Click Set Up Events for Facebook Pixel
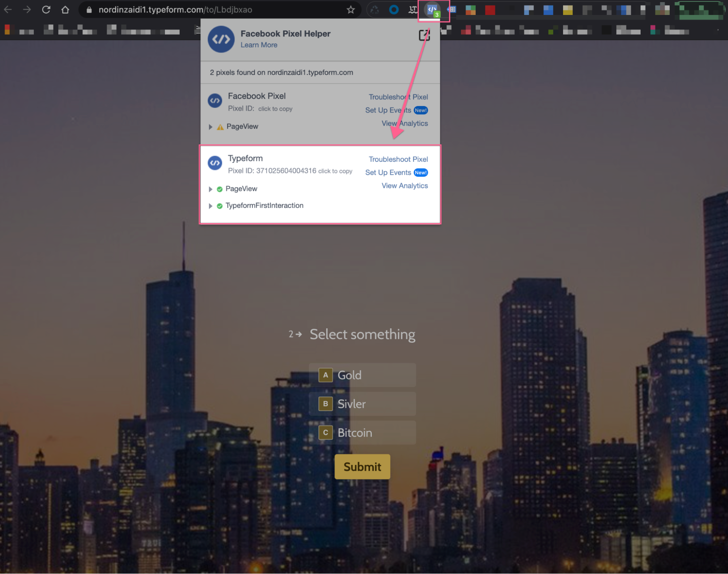 (388, 110)
